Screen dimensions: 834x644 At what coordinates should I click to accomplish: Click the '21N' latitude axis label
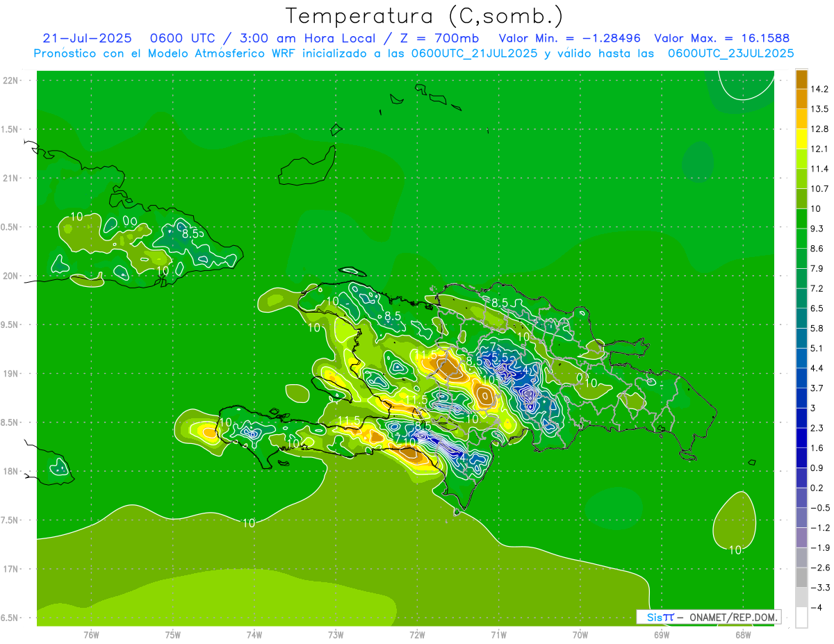coord(11,178)
